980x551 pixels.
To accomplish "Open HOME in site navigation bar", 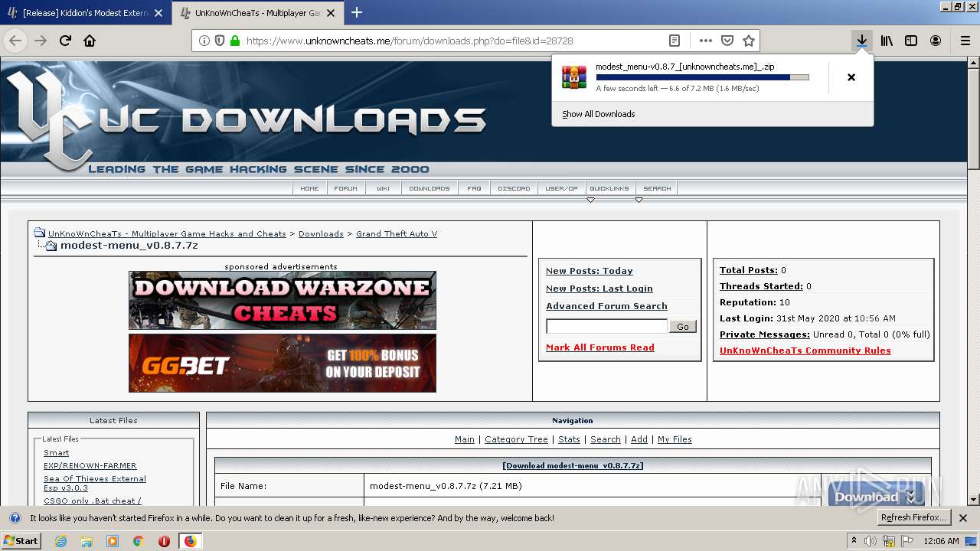I will pos(310,188).
